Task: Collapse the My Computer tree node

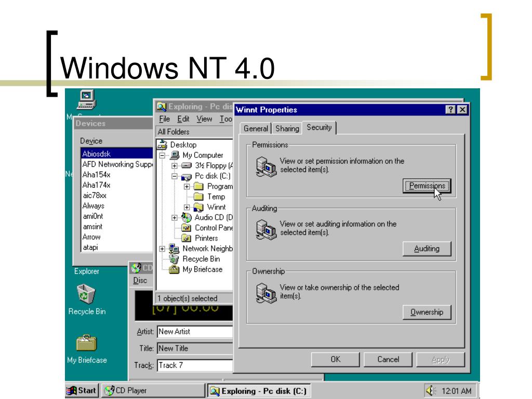Action: (162, 155)
